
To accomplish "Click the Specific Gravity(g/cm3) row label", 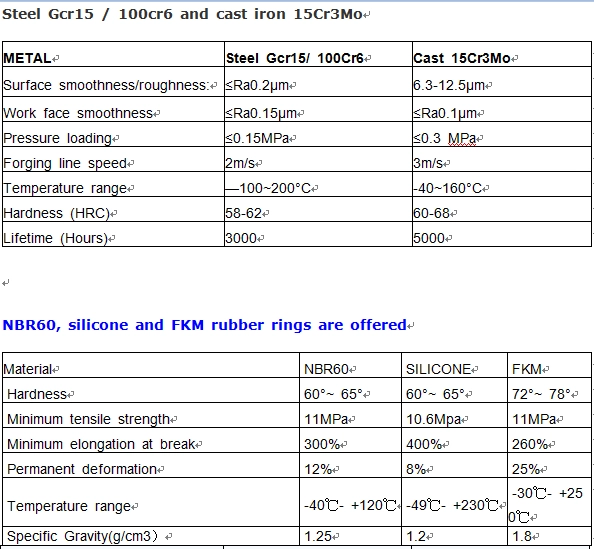I will pos(82,536).
